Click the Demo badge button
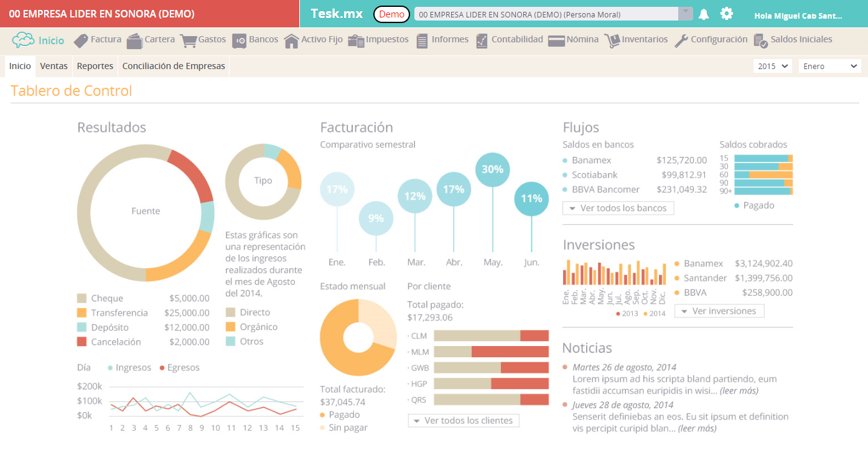Image resolution: width=868 pixels, height=455 pixels. coord(391,14)
